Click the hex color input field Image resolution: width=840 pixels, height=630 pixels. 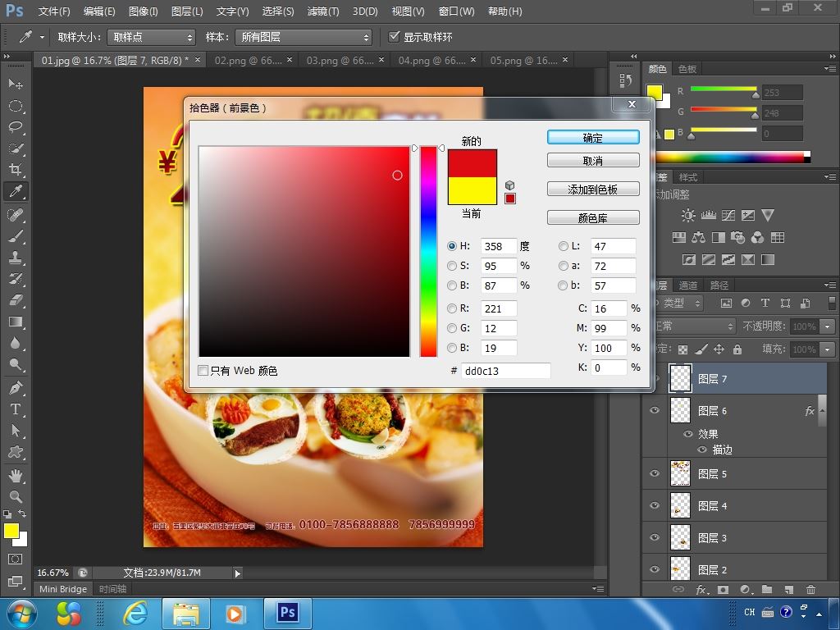point(505,371)
